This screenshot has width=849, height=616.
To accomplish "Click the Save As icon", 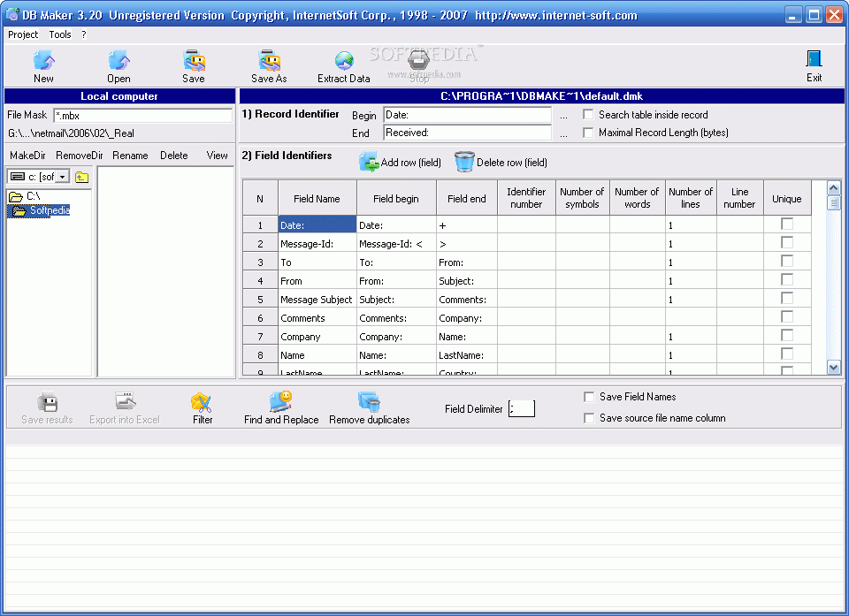I will coord(269,60).
